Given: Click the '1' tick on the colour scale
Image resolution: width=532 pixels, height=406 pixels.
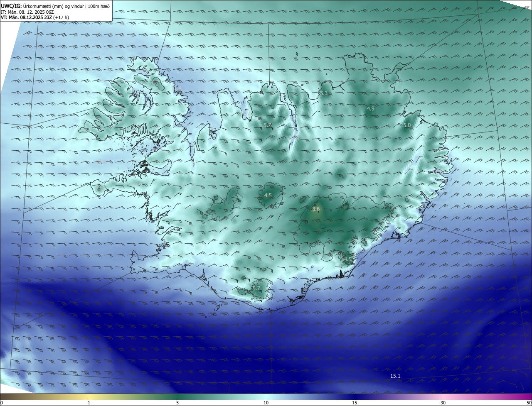Looking at the screenshot, I should click(89, 403).
